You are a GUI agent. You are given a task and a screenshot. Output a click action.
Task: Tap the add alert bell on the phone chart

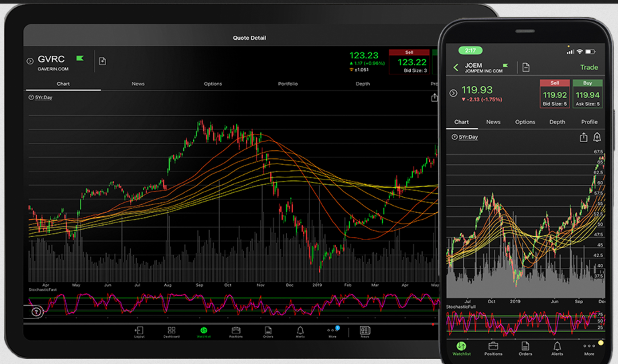[597, 137]
